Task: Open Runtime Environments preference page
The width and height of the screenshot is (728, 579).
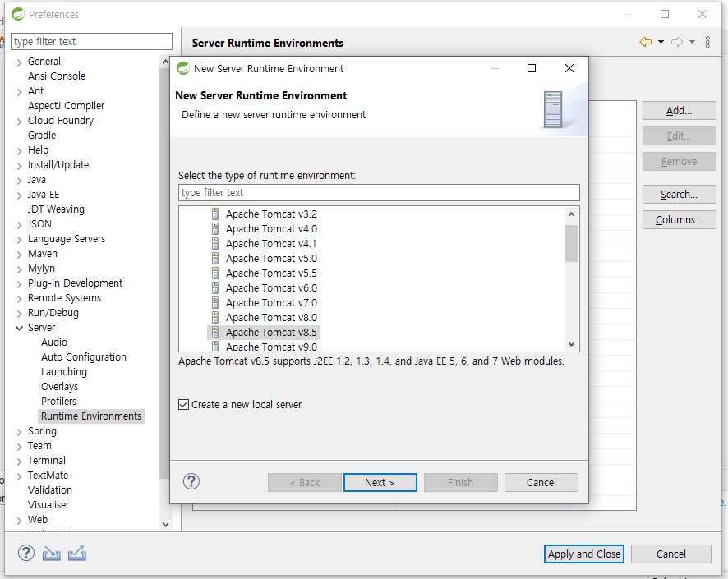Action: [91, 416]
